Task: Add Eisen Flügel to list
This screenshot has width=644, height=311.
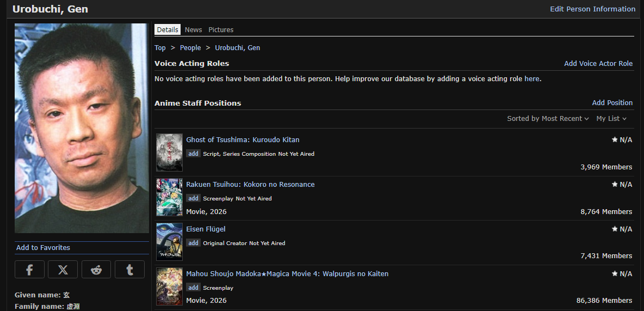Action: point(194,243)
